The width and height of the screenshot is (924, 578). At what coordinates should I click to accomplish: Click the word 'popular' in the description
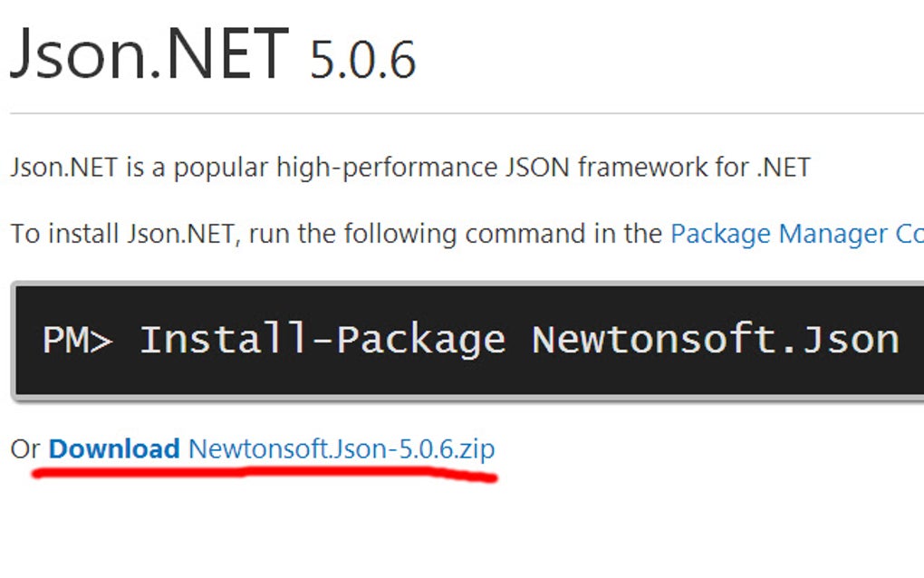click(x=221, y=168)
